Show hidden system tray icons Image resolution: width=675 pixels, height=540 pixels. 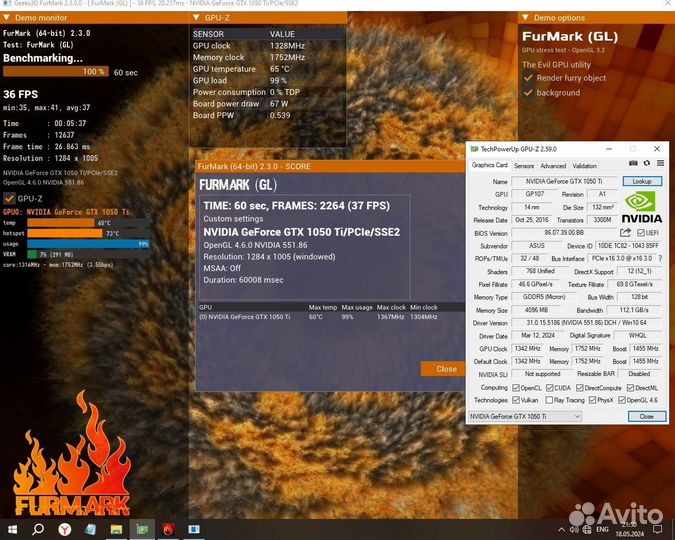point(561,530)
